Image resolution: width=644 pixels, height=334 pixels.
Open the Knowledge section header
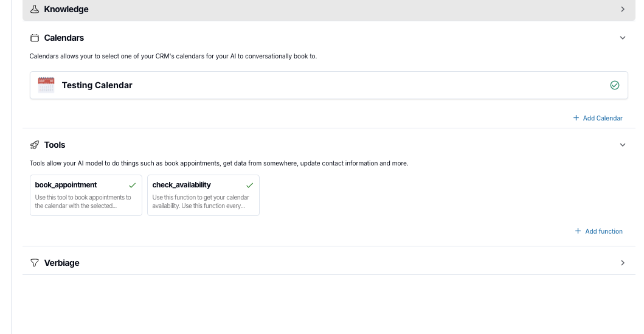click(x=328, y=10)
